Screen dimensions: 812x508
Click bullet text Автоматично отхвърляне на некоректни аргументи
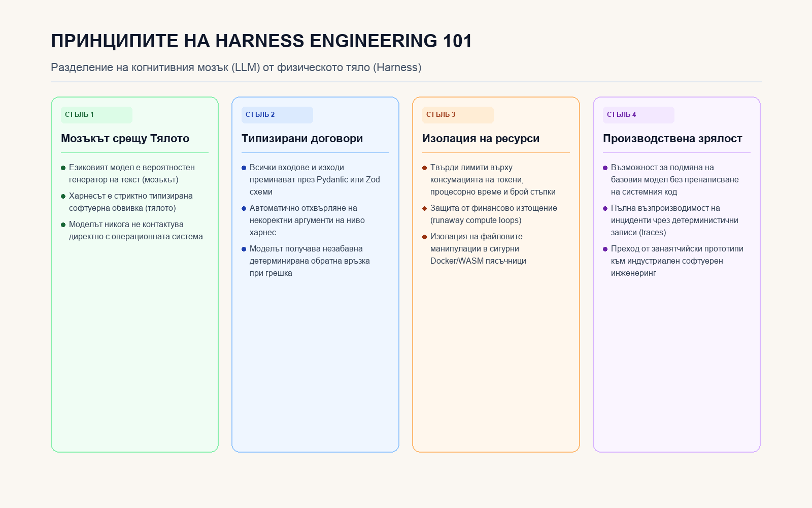tap(307, 220)
